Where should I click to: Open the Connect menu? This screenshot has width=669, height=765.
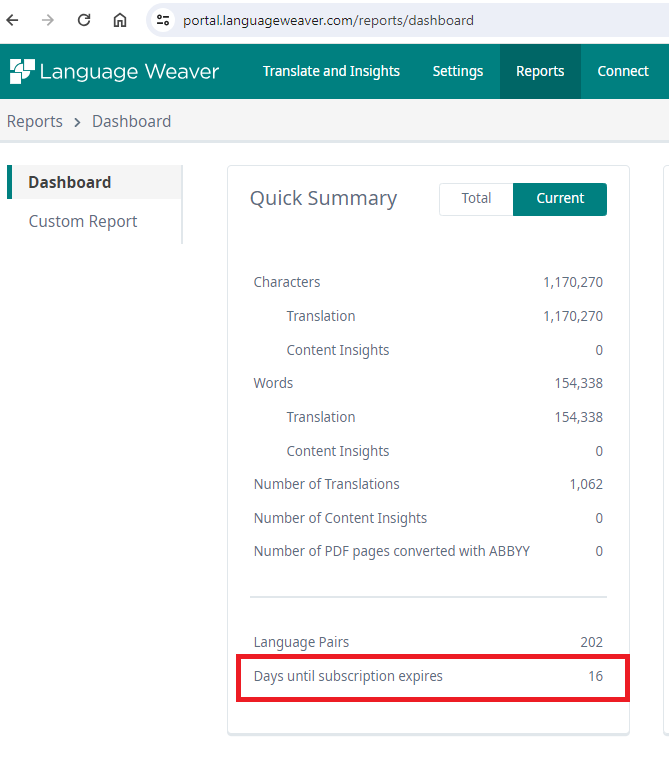pyautogui.click(x=623, y=71)
